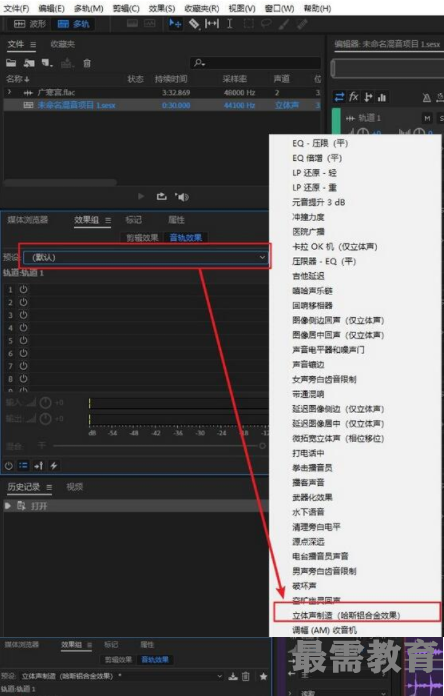Click the import file icon in the Files panel
The image size is (444, 696).
click(x=29, y=63)
